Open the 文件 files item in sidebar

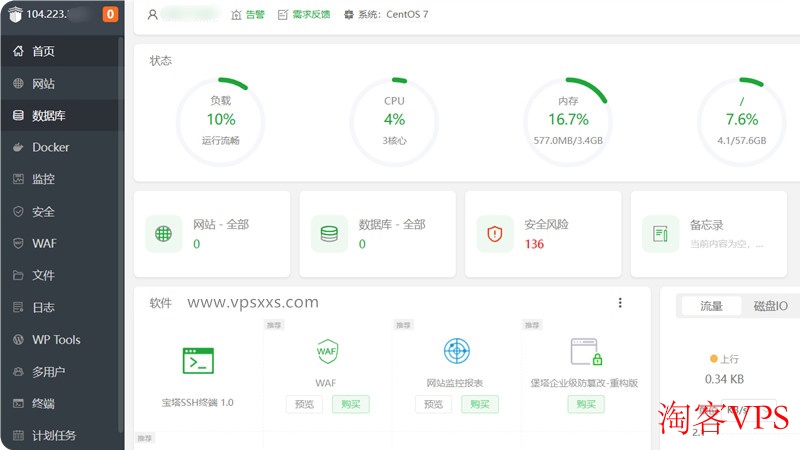[60, 276]
